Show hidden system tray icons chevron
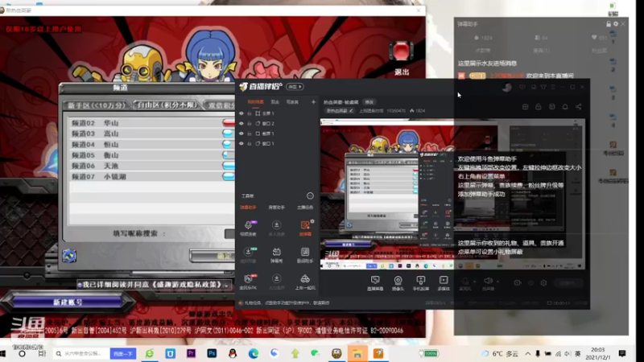The width and height of the screenshot is (644, 362). 528,353
